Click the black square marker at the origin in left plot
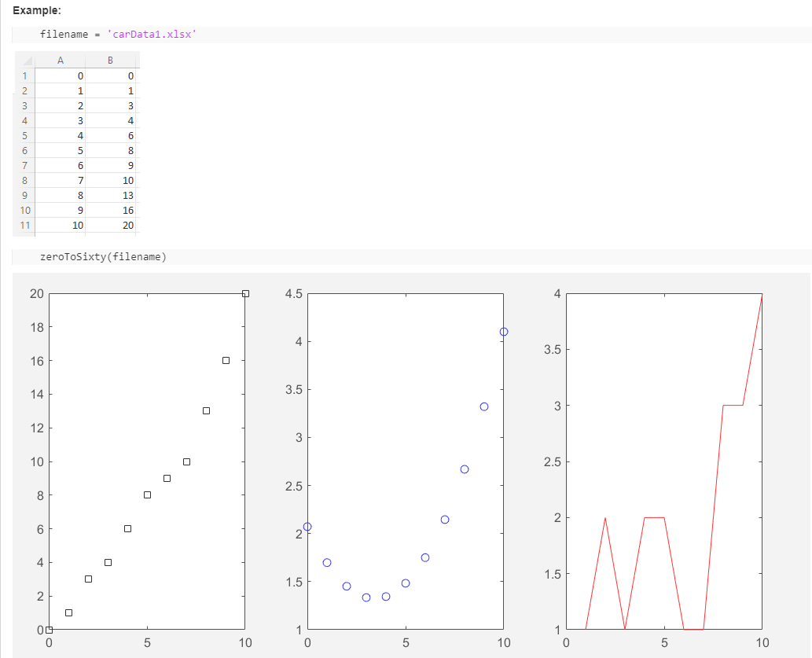The image size is (812, 658). [50, 630]
